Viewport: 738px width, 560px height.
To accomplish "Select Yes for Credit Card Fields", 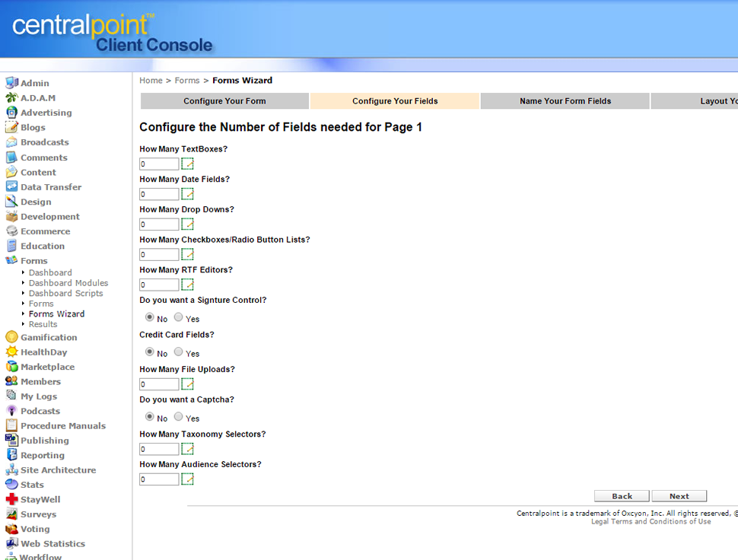I will 178,352.
